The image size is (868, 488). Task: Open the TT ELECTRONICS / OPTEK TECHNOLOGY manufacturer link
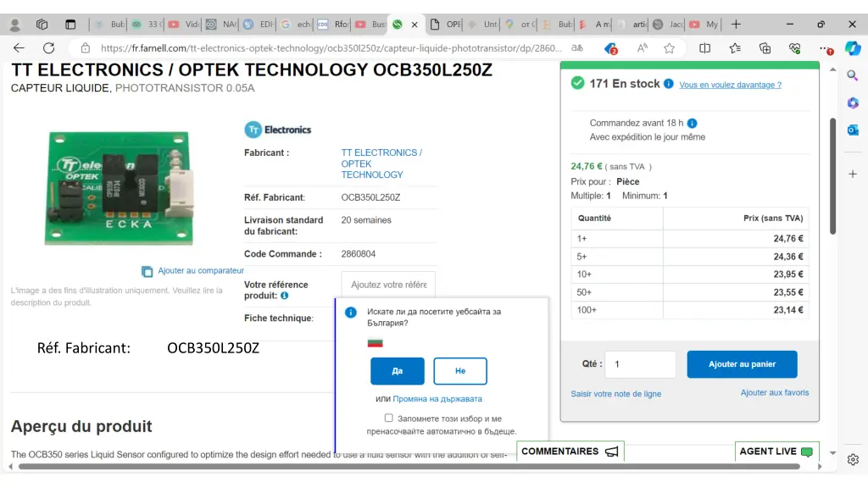[381, 164]
